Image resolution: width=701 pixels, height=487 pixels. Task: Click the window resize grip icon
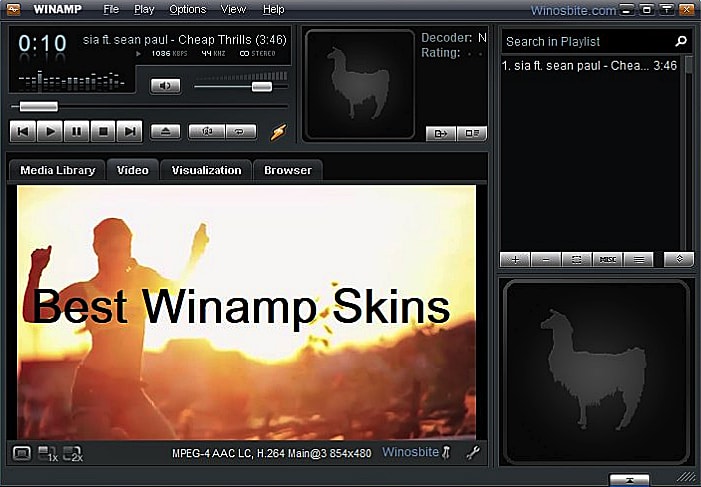point(684,477)
